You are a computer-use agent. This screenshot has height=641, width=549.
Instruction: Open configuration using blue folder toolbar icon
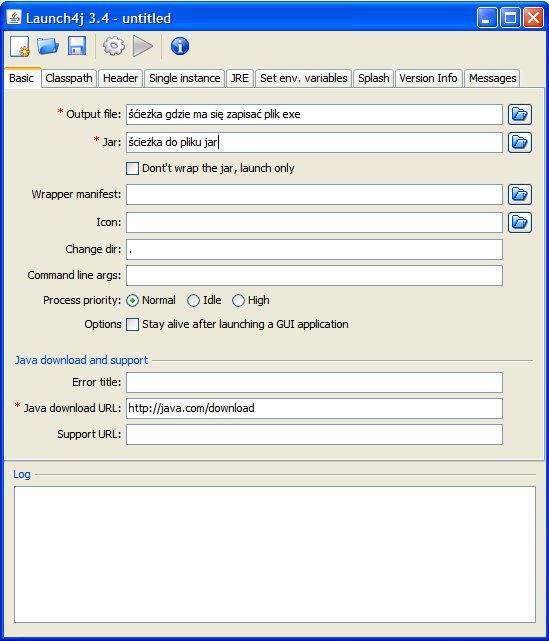48,46
